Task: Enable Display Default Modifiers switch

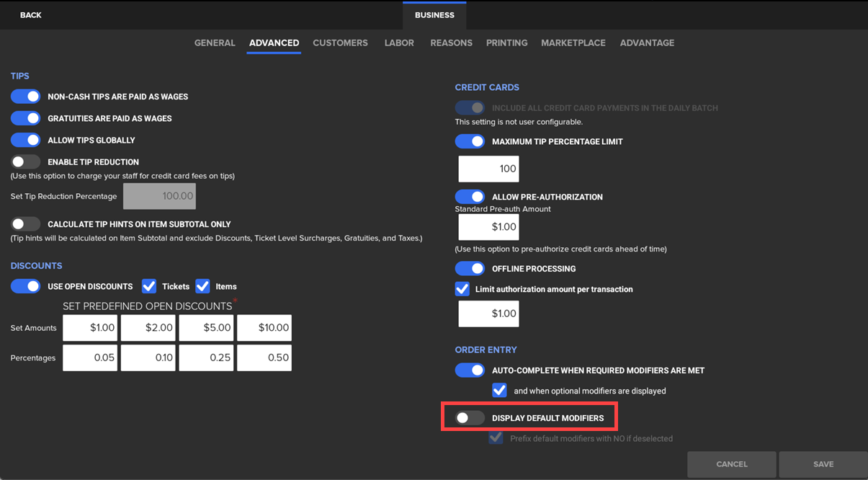Action: tap(470, 418)
